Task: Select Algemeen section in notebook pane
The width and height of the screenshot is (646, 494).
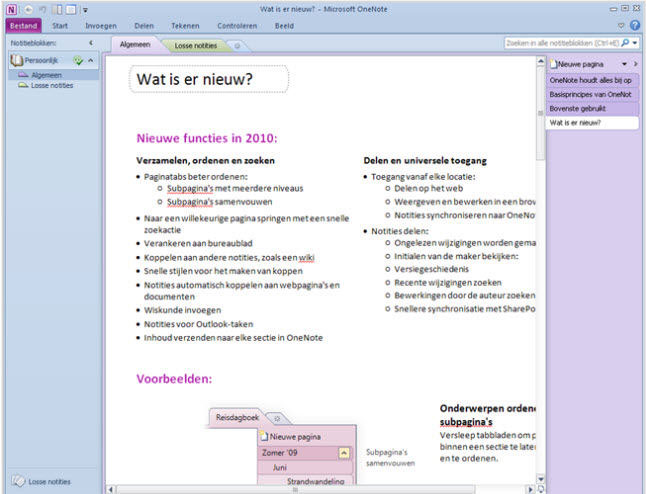Action: [x=54, y=75]
